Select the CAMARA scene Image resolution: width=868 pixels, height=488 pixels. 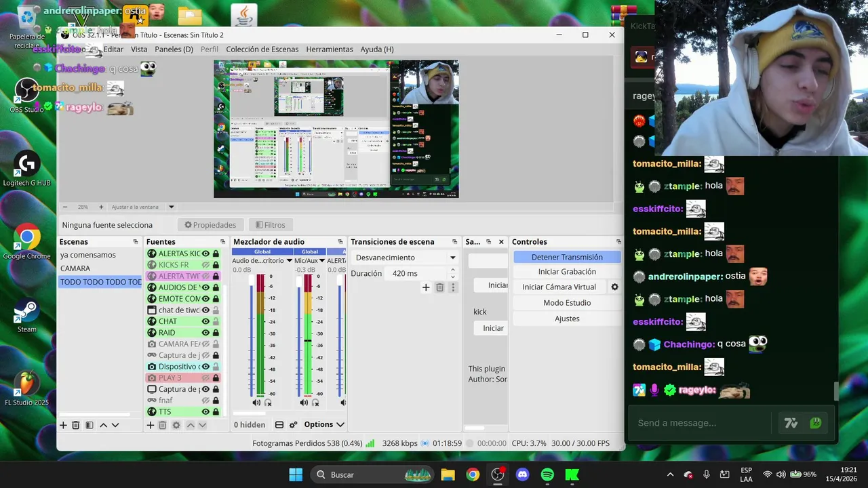[100, 268]
